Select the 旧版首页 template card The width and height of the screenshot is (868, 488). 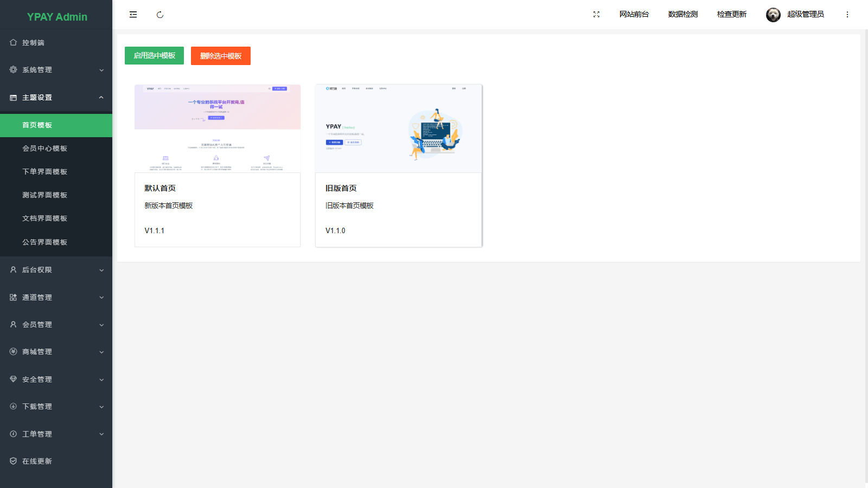coord(398,165)
